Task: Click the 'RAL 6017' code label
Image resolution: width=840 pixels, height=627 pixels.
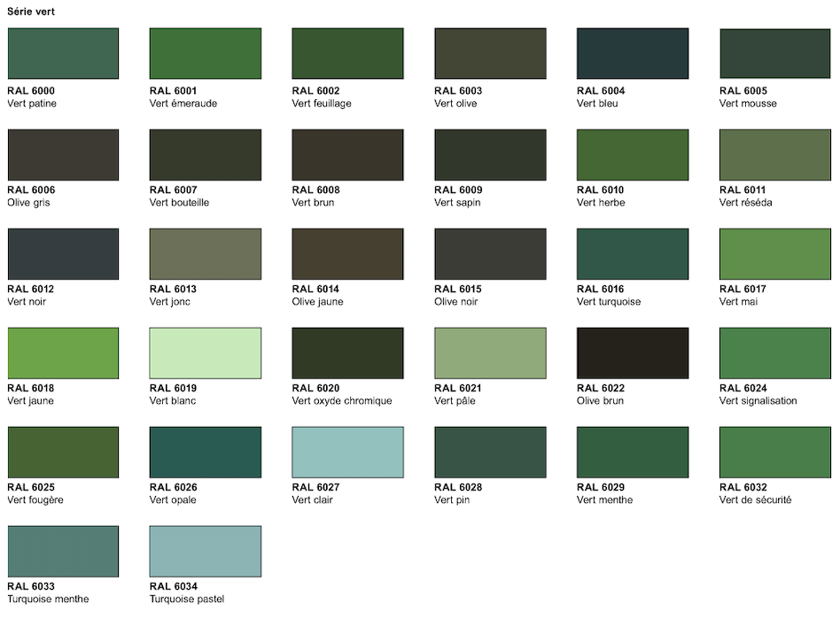Action: (743, 289)
